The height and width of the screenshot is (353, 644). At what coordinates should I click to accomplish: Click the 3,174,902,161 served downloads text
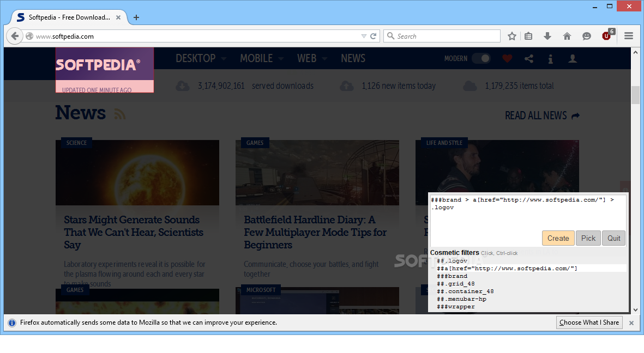[x=255, y=86]
